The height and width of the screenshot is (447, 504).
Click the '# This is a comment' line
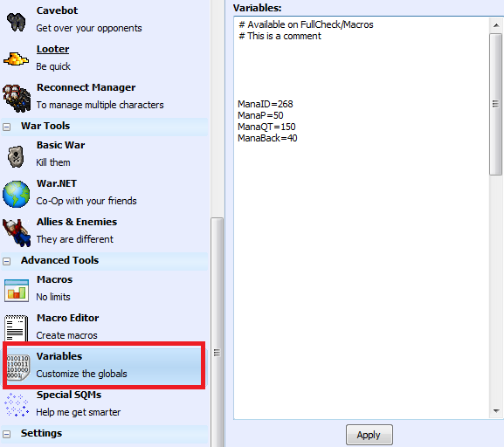coord(280,36)
